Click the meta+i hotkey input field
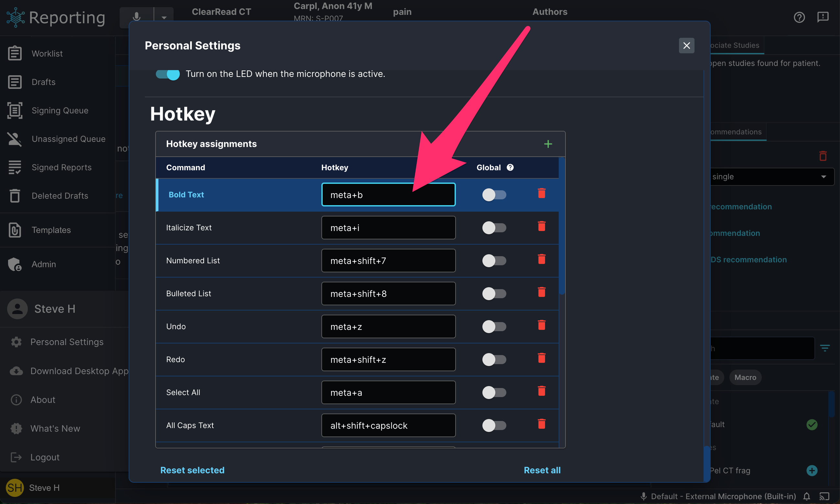The image size is (840, 504). click(388, 227)
